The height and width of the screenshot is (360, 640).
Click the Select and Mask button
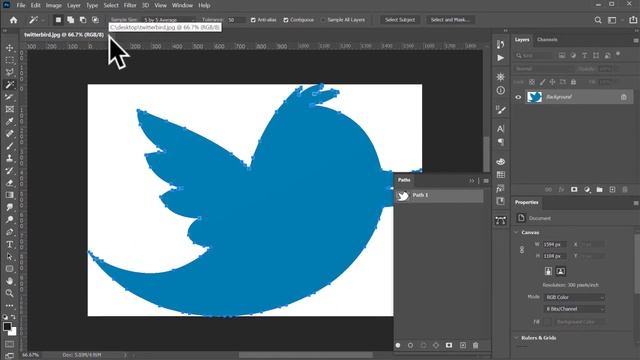tap(450, 20)
